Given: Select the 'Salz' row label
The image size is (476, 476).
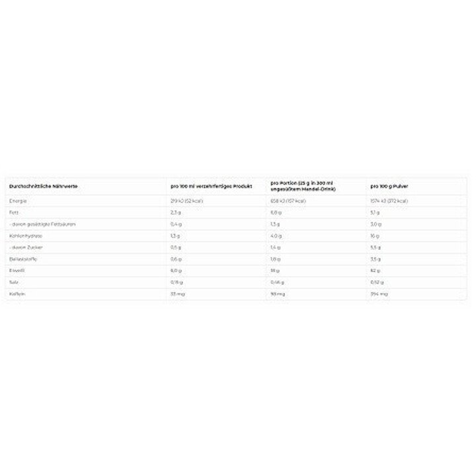Looking at the screenshot, I should click(13, 281).
